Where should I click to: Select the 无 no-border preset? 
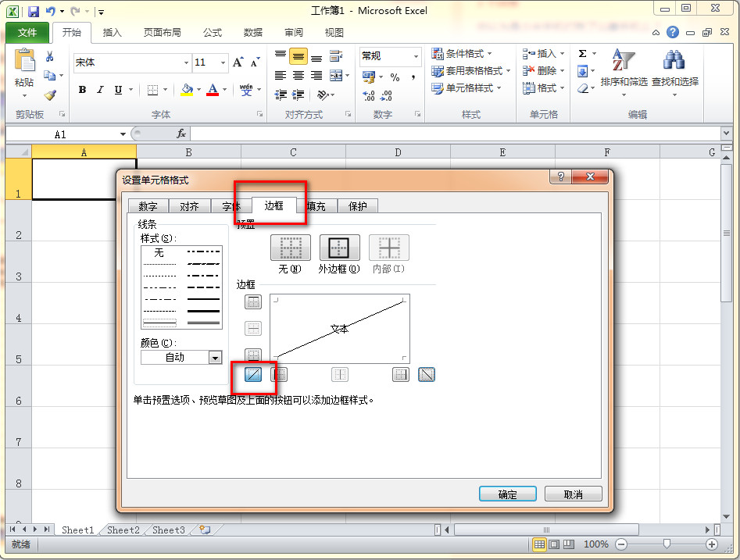coord(290,248)
